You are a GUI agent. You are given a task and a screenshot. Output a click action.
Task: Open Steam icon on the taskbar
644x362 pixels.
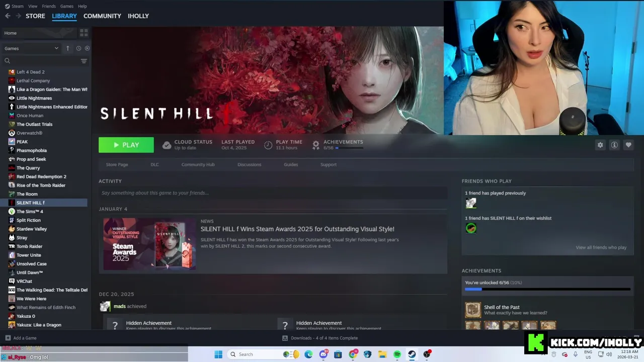point(412,354)
